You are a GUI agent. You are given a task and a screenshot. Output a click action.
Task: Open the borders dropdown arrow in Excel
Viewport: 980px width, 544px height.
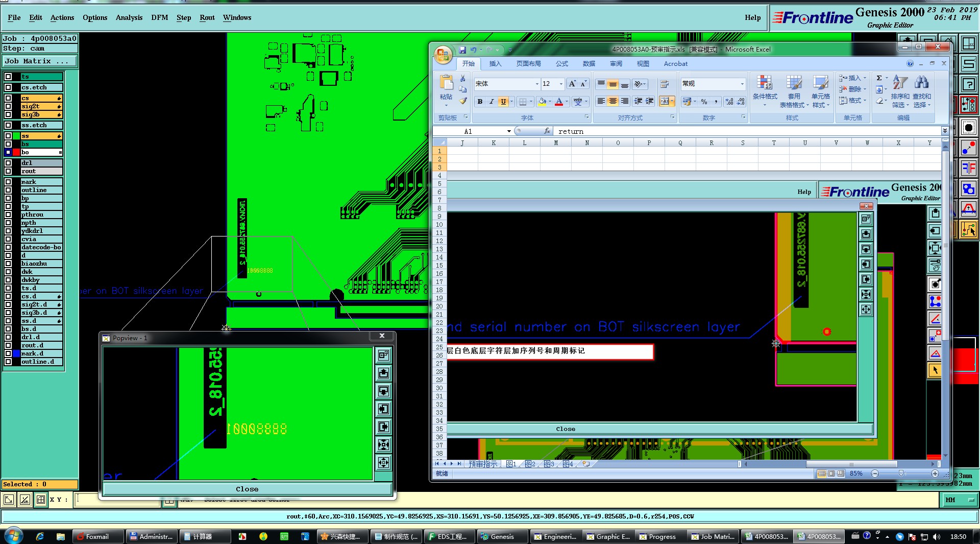point(531,102)
